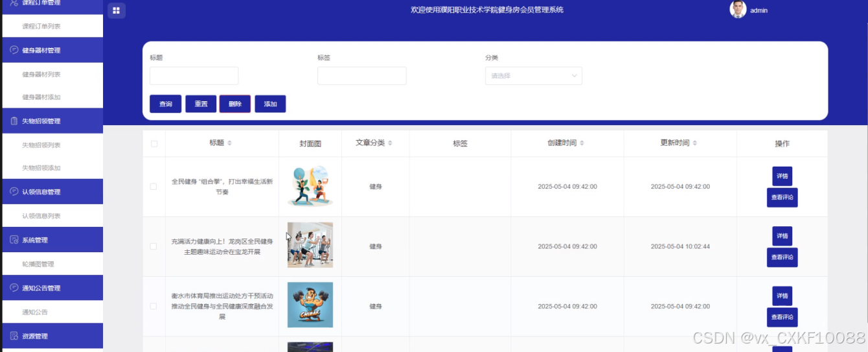Sort by 标题 column sort icon

229,143
